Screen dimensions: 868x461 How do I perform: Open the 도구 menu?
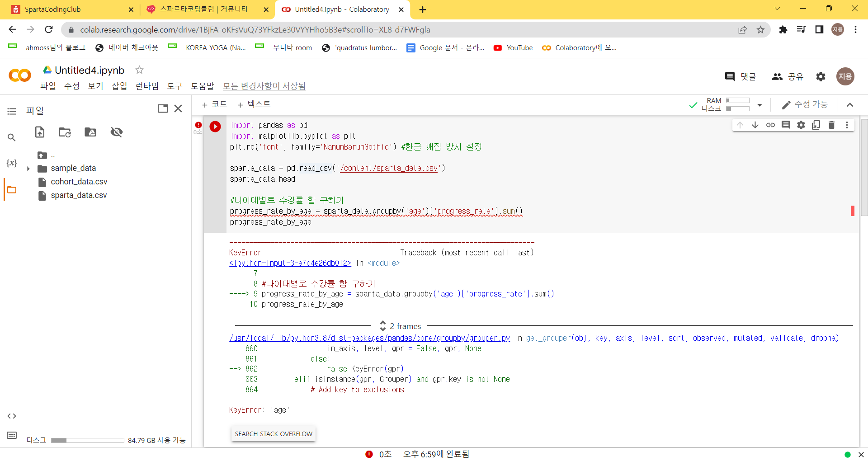point(175,86)
